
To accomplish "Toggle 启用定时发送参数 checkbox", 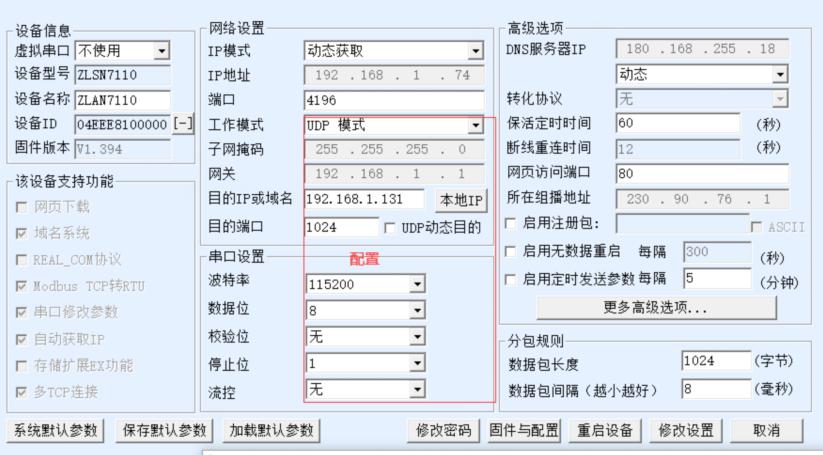I will click(x=511, y=279).
